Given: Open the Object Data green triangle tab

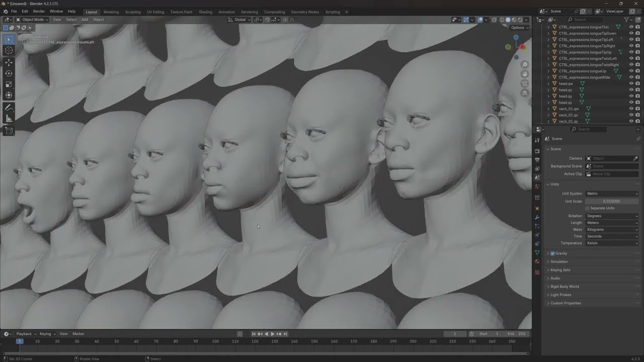Looking at the screenshot, I should (x=537, y=252).
